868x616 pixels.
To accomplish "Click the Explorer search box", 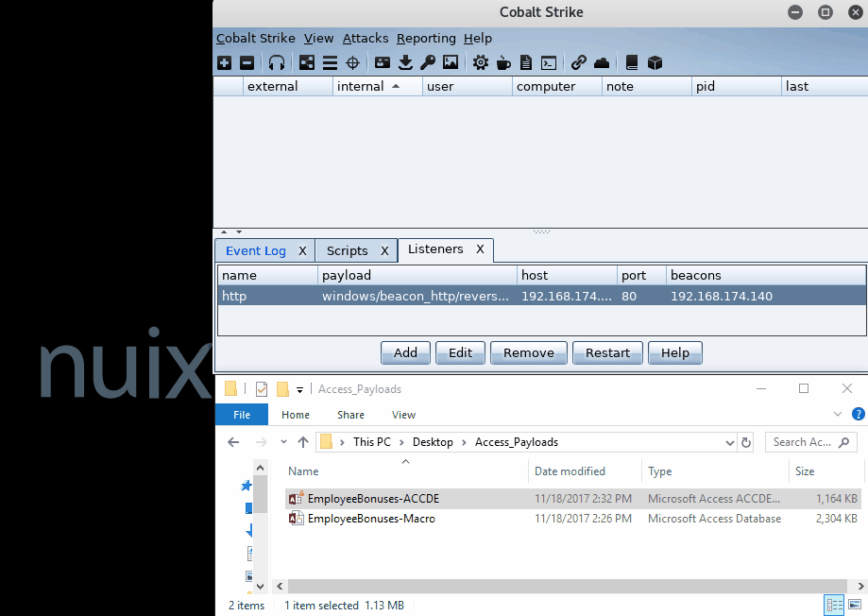I will tap(803, 442).
